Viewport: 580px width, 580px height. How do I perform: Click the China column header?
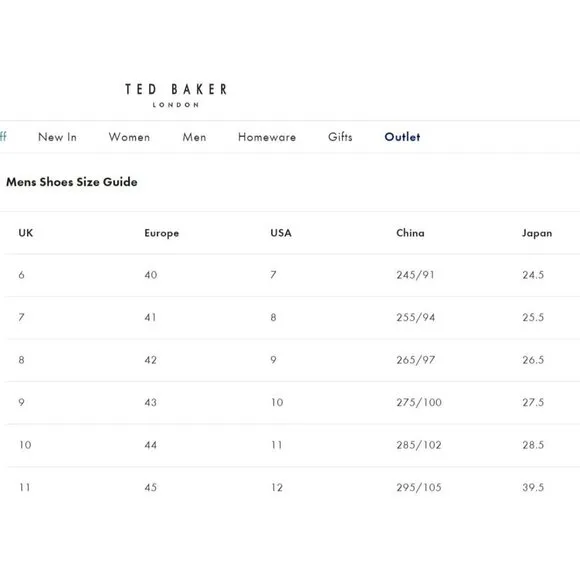[410, 233]
